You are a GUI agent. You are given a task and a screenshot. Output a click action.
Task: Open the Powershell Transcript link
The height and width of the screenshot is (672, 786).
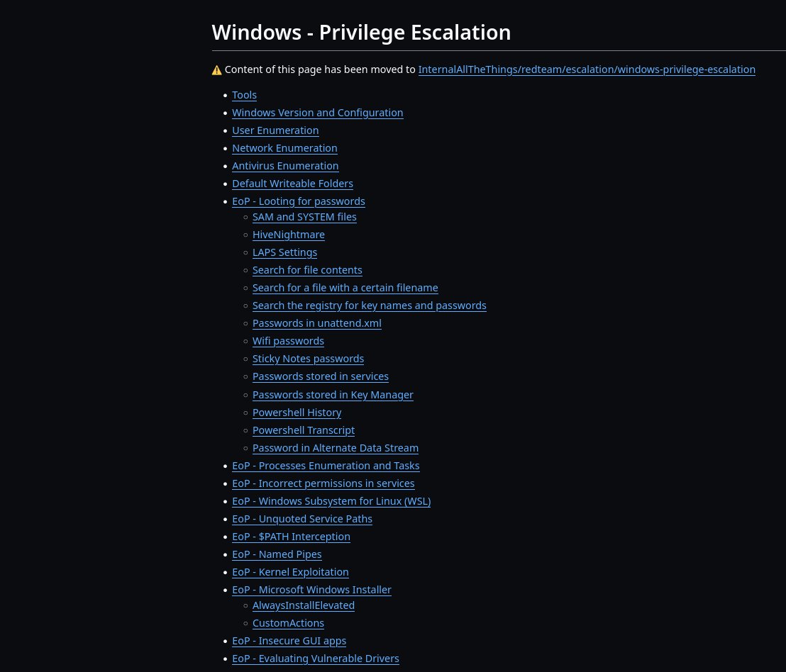[x=304, y=431]
